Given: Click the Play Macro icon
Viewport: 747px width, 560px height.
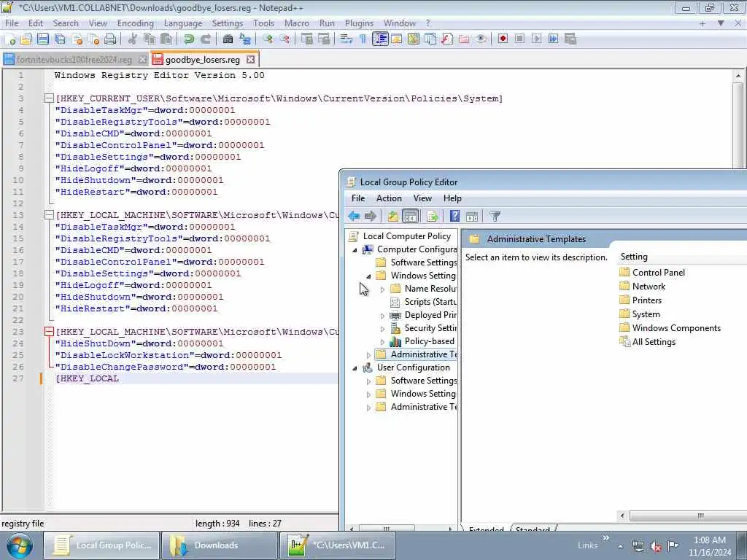Looking at the screenshot, I should 536,39.
